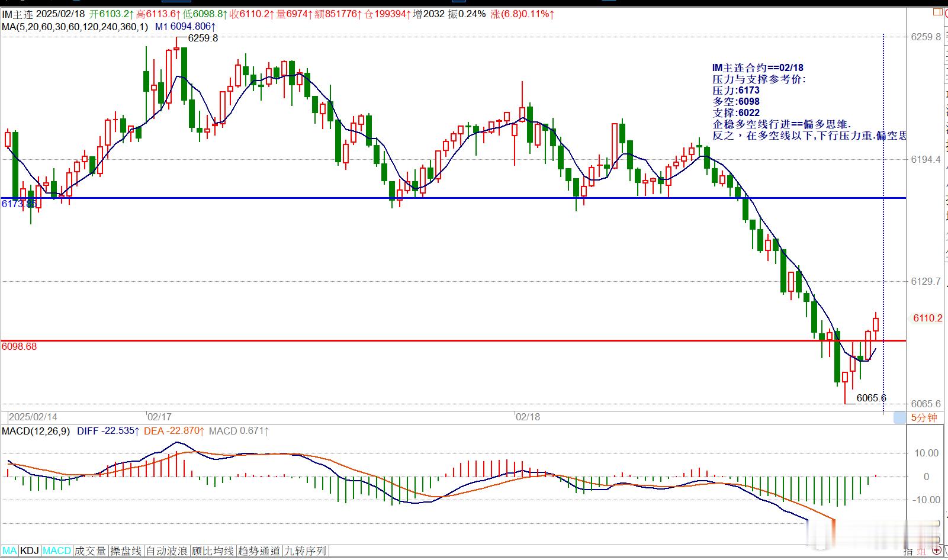Open the 操盘线 indicator tab
The width and height of the screenshot is (948, 560).
126,551
